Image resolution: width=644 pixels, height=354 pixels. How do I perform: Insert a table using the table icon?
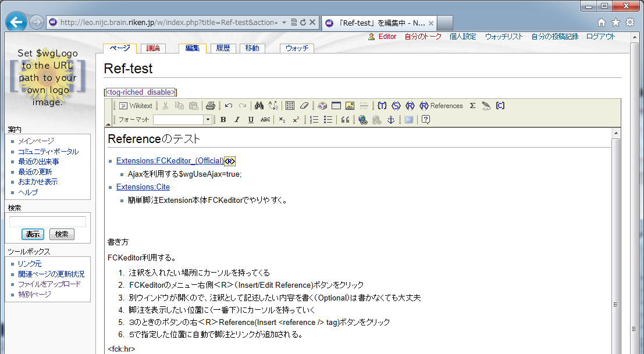coord(336,106)
